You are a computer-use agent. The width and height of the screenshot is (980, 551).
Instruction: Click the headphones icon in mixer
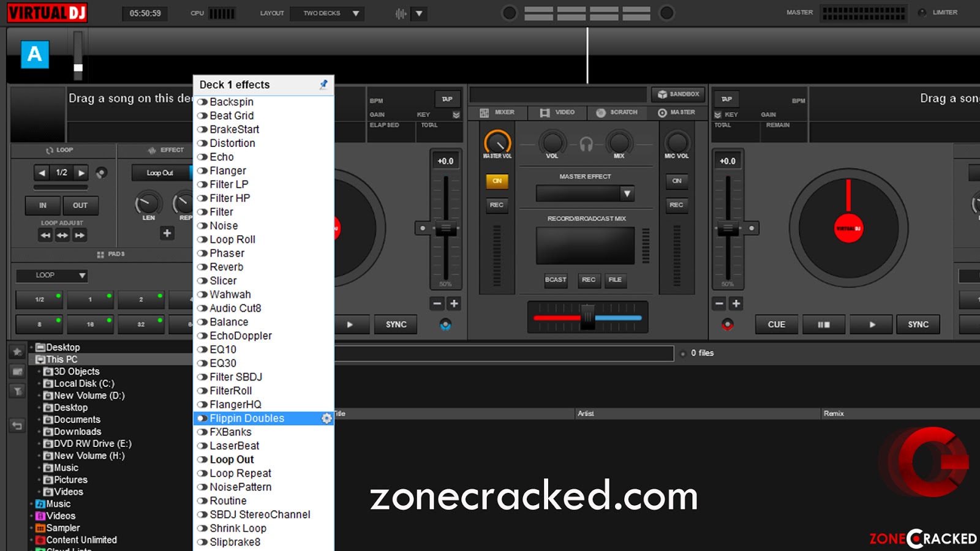tap(586, 144)
